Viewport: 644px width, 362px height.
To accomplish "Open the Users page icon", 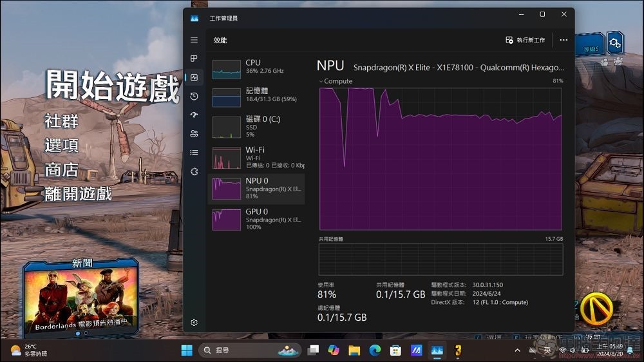I will [x=194, y=133].
